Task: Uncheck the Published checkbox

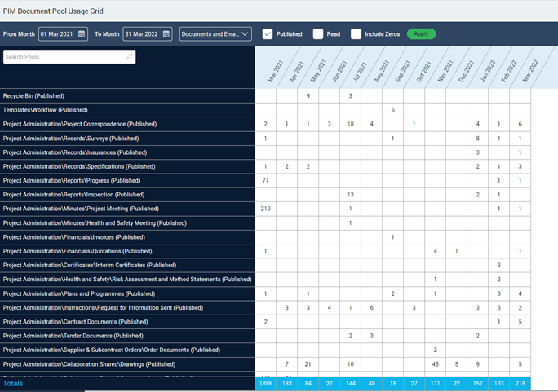Action: coord(268,34)
